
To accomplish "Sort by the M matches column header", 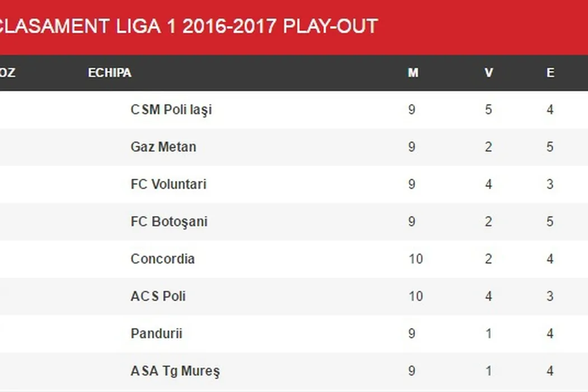I will [x=413, y=73].
